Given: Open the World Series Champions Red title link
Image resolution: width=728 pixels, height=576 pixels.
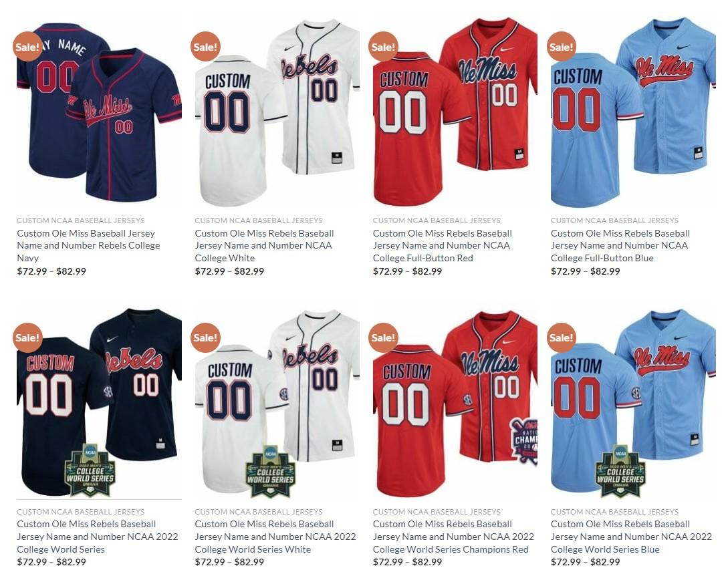Looking at the screenshot, I should pos(453,537).
